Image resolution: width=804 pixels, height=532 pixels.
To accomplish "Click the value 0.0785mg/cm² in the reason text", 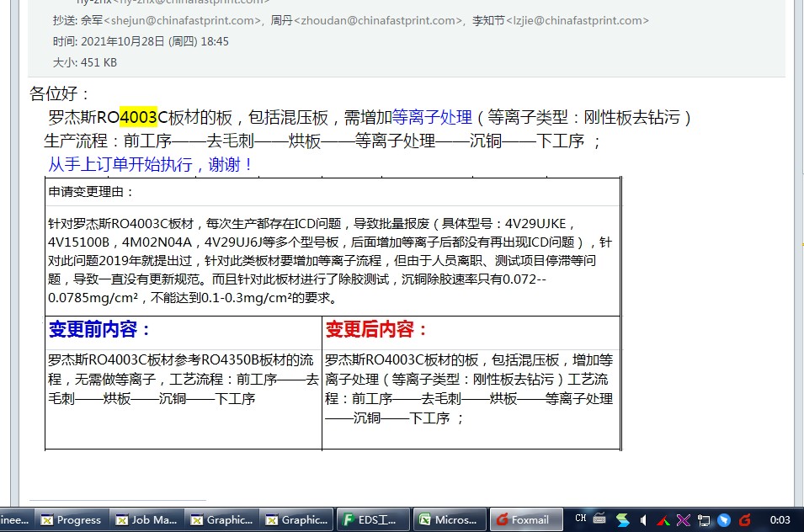I will tap(93, 298).
